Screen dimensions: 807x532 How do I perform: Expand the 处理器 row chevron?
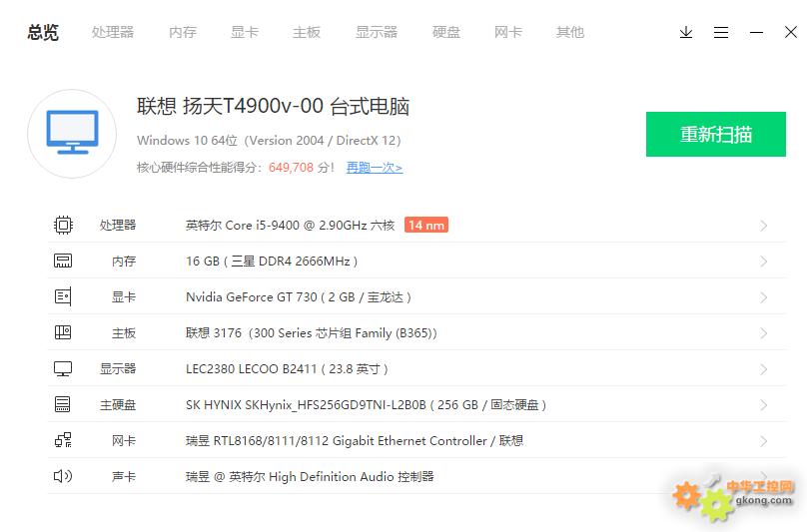[x=764, y=226]
